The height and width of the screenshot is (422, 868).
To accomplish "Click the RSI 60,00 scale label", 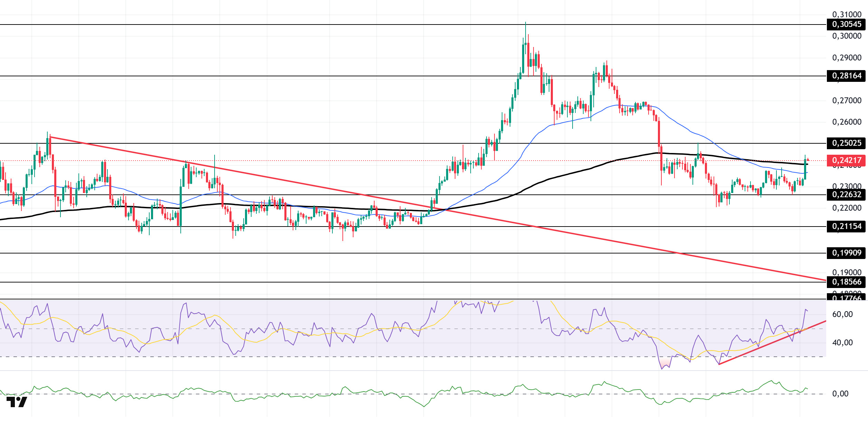I will click(842, 314).
